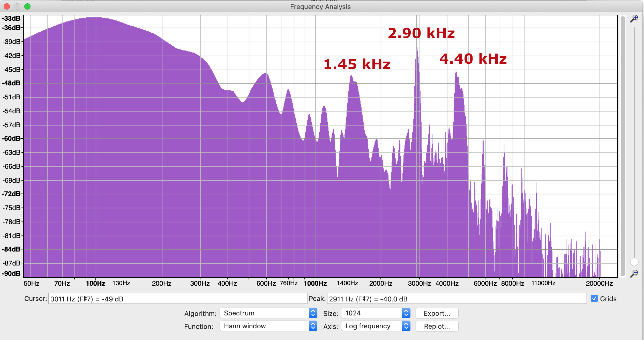Click the -90dB axis label

click(11, 274)
